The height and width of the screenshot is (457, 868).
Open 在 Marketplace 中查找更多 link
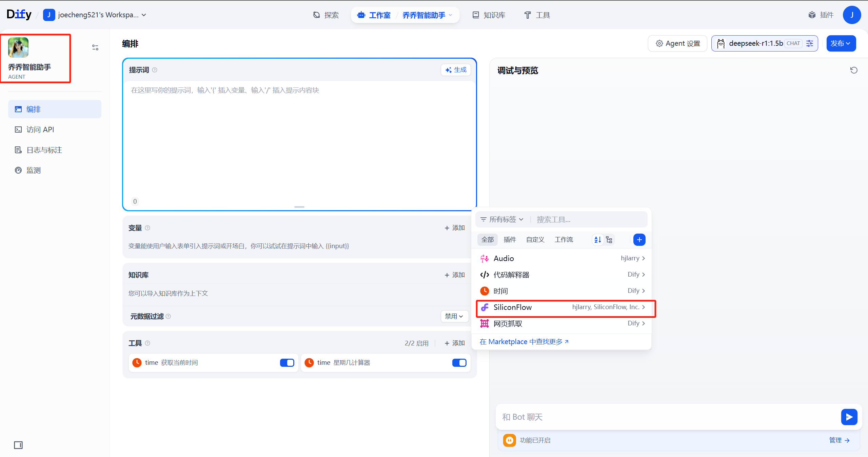tap(524, 342)
